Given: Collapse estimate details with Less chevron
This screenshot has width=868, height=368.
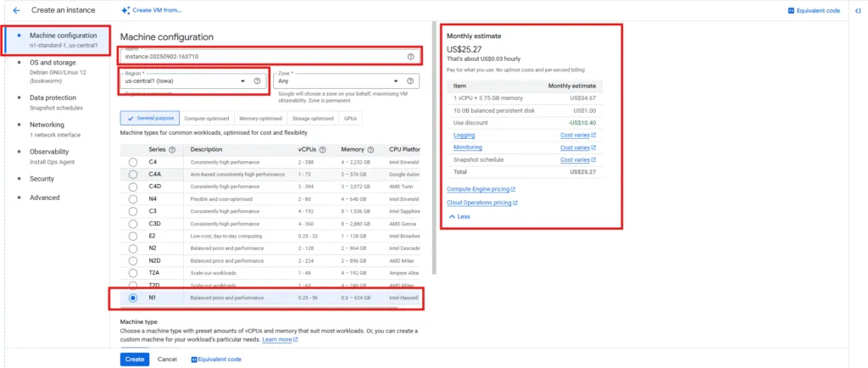Looking at the screenshot, I should (x=459, y=216).
